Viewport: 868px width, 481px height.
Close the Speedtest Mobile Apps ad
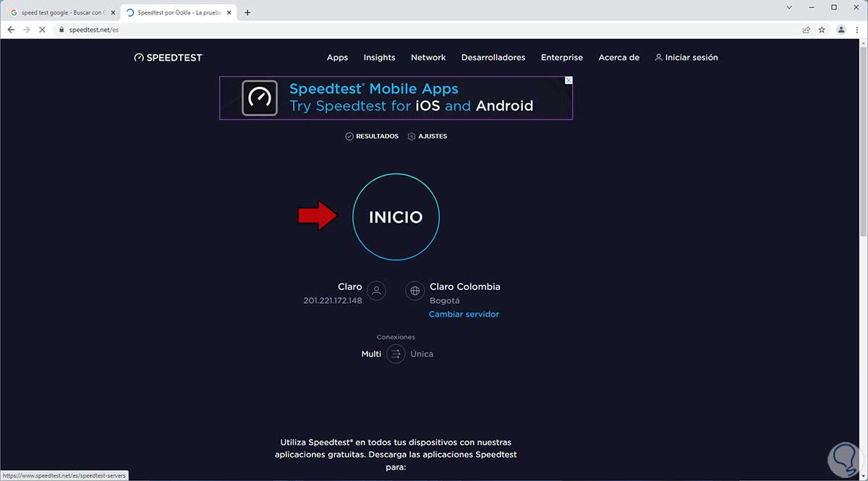(x=569, y=80)
